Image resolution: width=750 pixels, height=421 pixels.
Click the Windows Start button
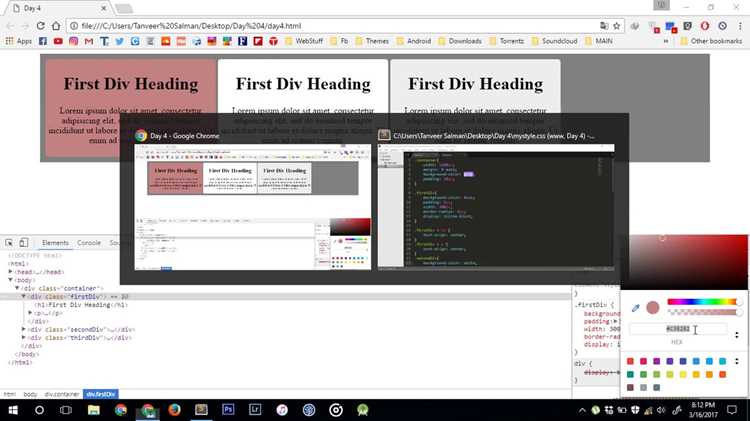pyautogui.click(x=13, y=410)
